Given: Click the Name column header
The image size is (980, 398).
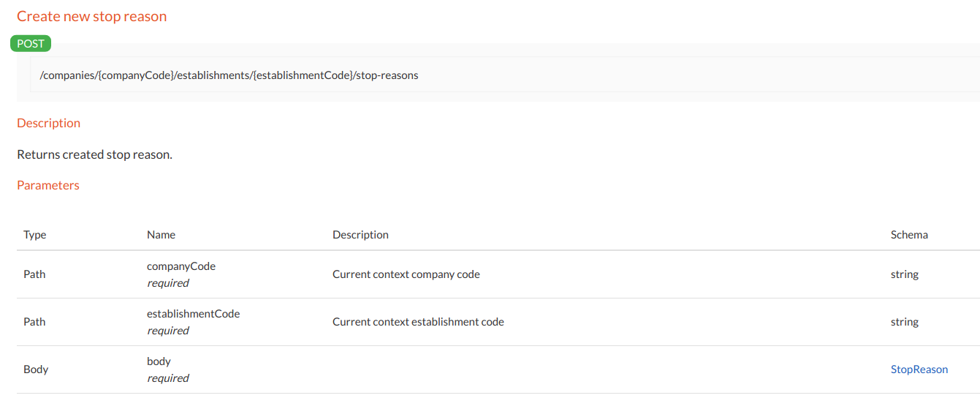Looking at the screenshot, I should 161,235.
